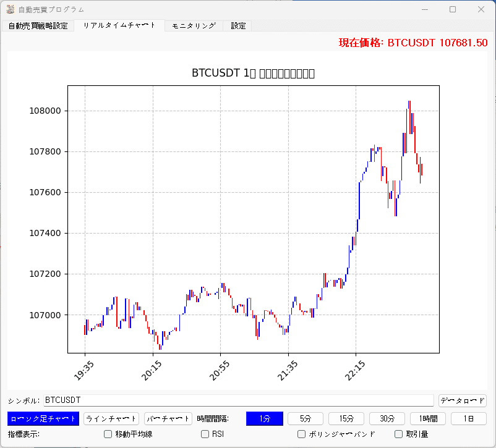Click the 指標表示: label
Image resolution: width=496 pixels, height=448 pixels.
[x=24, y=434]
